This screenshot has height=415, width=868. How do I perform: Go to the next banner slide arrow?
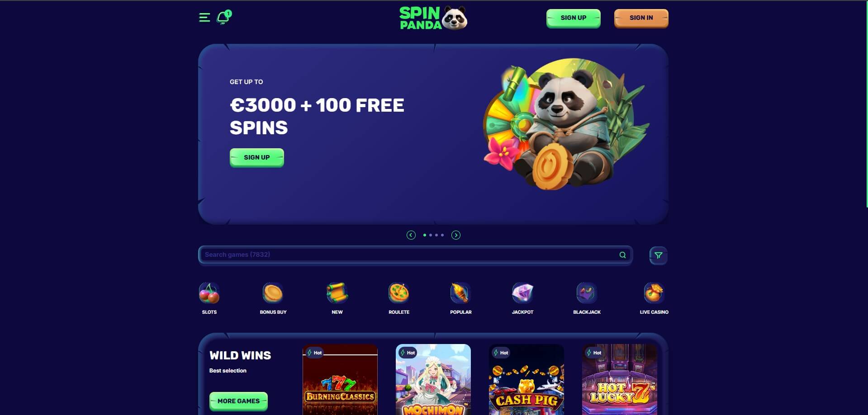pyautogui.click(x=456, y=235)
